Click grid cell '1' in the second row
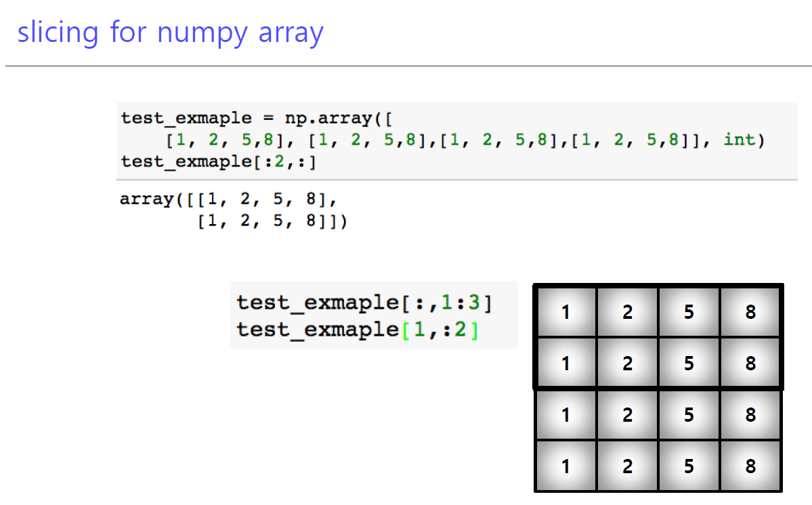Image resolution: width=812 pixels, height=505 pixels. (566, 364)
